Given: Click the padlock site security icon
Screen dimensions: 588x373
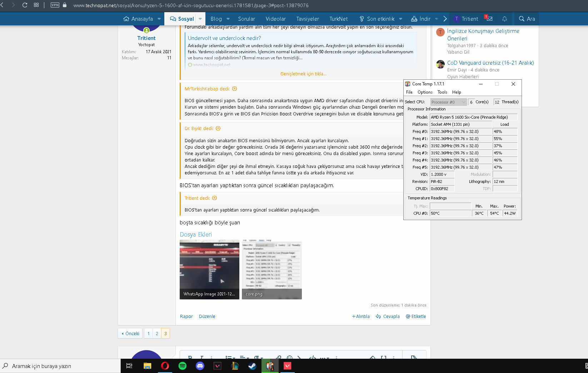Looking at the screenshot, I should click(65, 5).
